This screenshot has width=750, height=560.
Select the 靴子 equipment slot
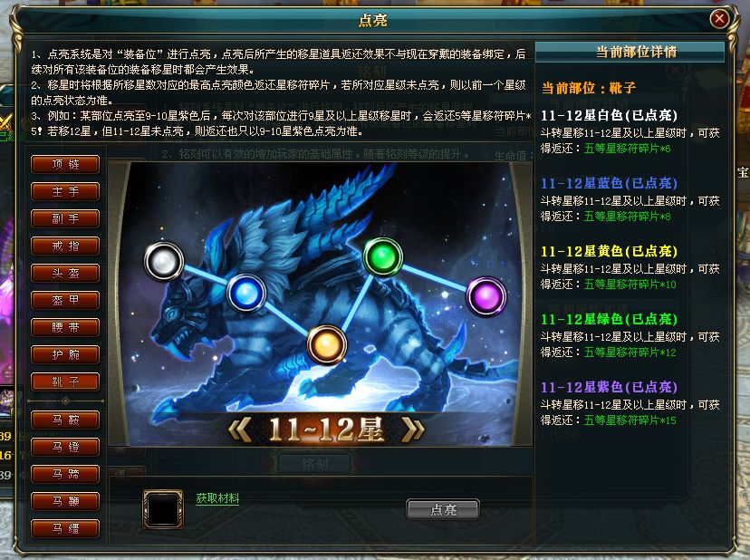coord(65,381)
